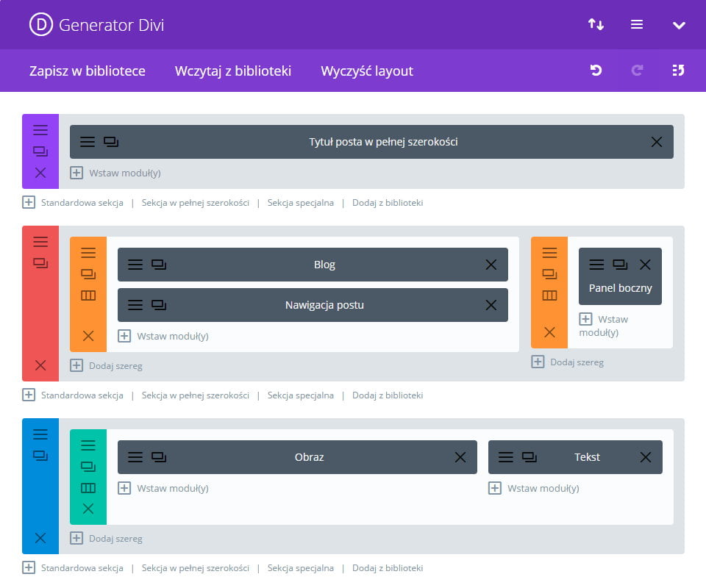The width and height of the screenshot is (706, 588).
Task: Select Wczytaj z biblioteki
Action: click(x=233, y=71)
